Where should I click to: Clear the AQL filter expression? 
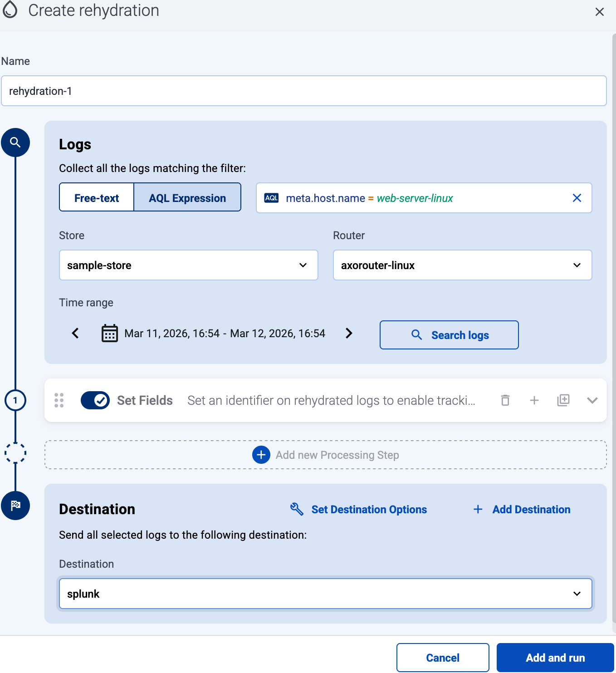[x=577, y=198]
